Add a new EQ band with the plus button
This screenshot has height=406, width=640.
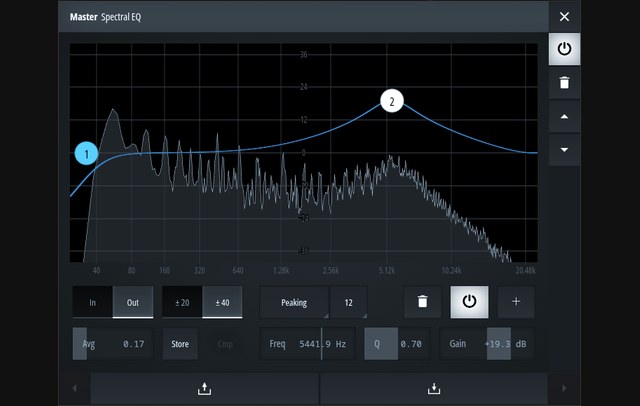tap(516, 302)
